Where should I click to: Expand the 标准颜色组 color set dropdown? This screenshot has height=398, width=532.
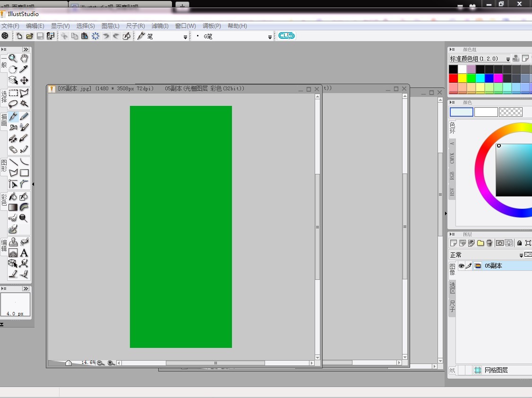[508, 59]
